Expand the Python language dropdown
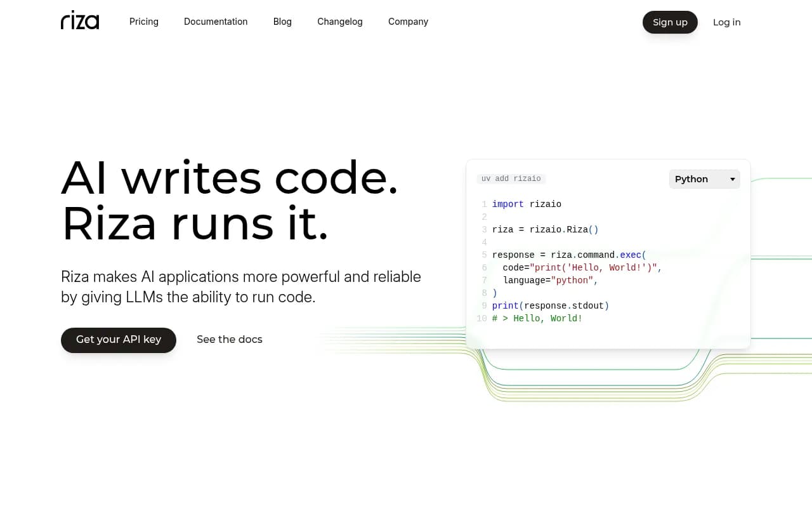 (705, 179)
